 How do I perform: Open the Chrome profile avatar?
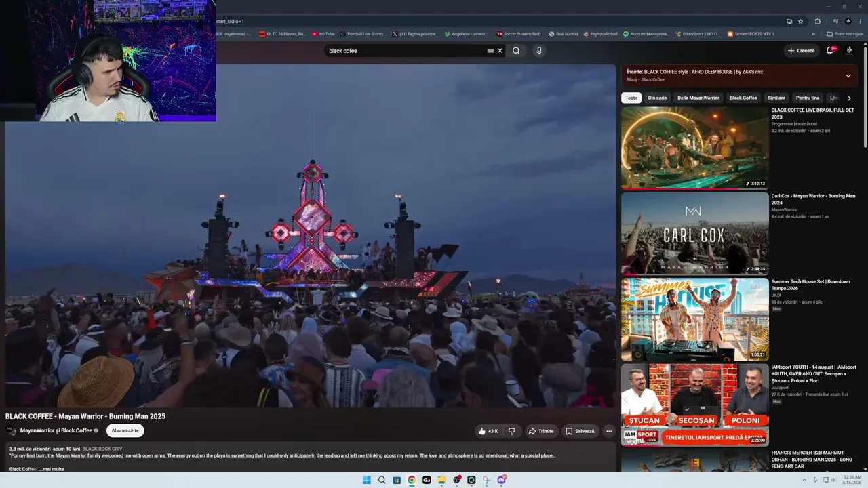[848, 21]
